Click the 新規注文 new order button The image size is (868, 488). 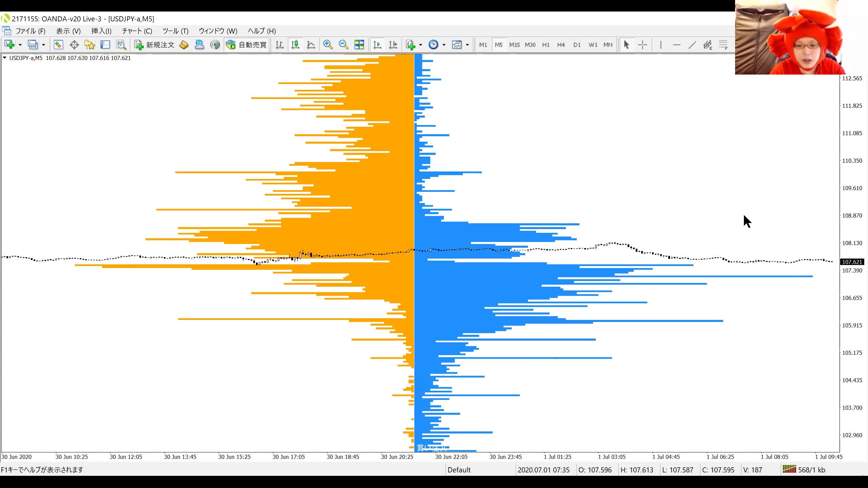pyautogui.click(x=154, y=45)
